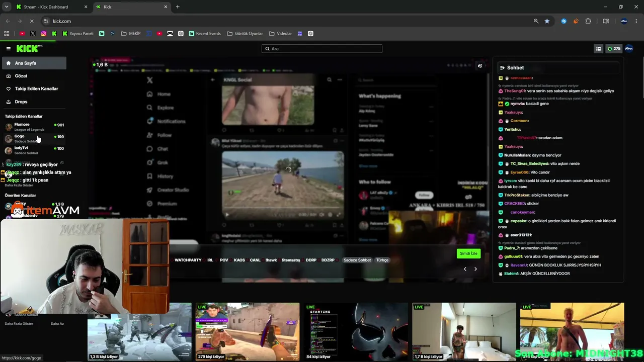Open the Gogo channel
Image resolution: width=644 pixels, height=362 pixels.
tap(34, 138)
